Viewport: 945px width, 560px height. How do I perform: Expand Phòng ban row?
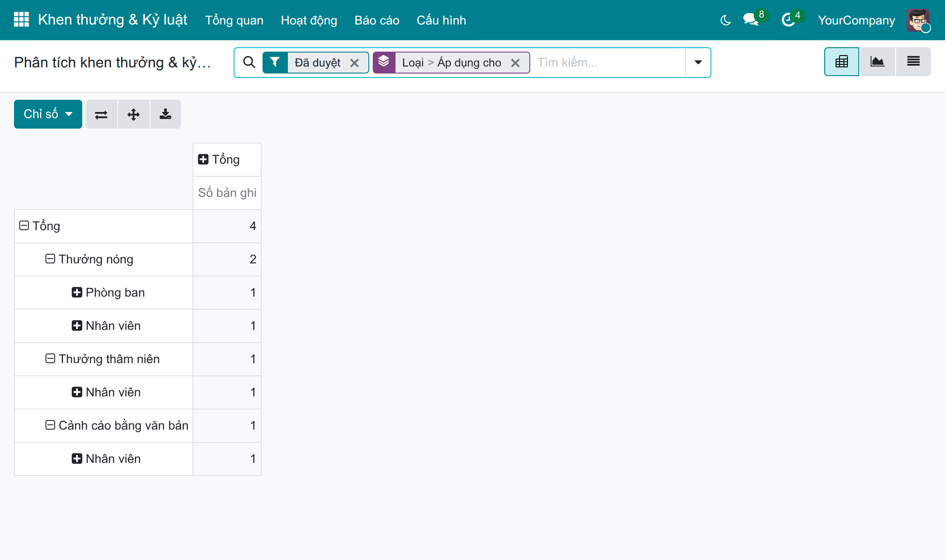tap(108, 293)
